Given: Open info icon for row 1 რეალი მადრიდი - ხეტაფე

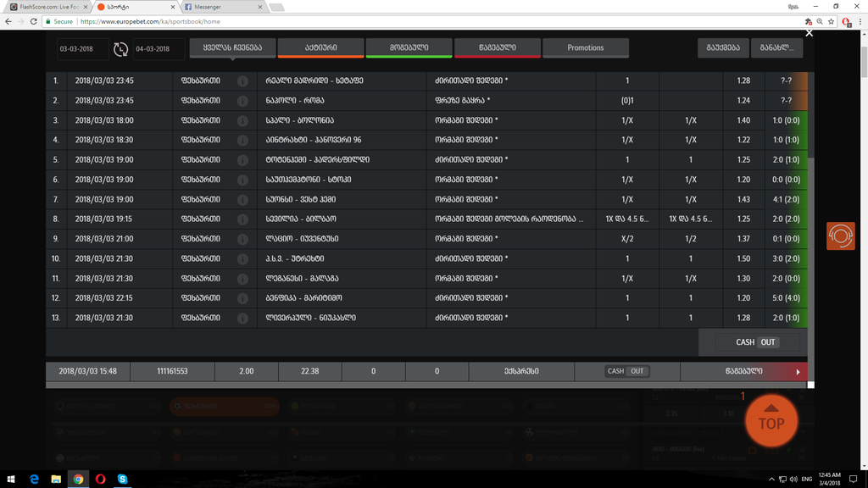Looking at the screenshot, I should pyautogui.click(x=242, y=80).
